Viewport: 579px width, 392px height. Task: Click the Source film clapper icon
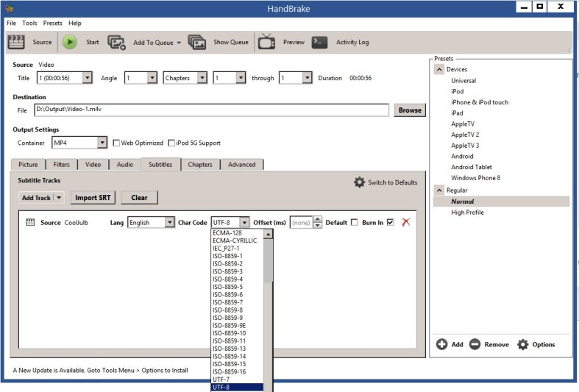tap(15, 42)
